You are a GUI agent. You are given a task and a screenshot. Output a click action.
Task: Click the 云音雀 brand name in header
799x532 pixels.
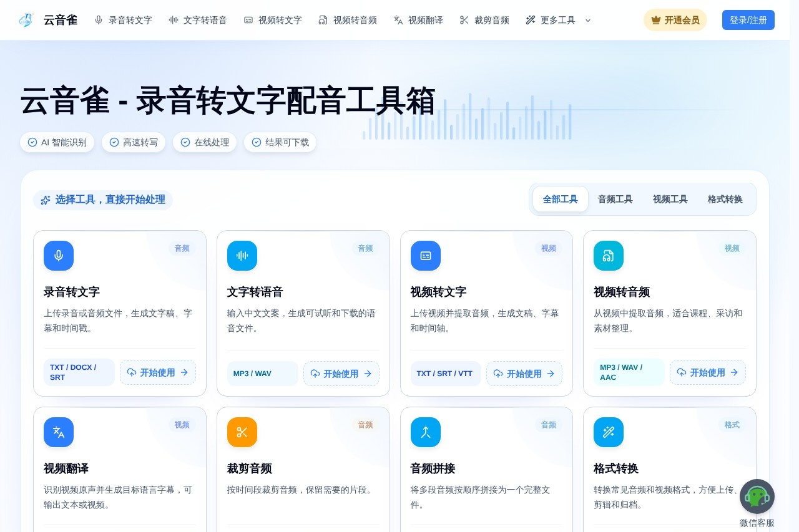pyautogui.click(x=61, y=20)
